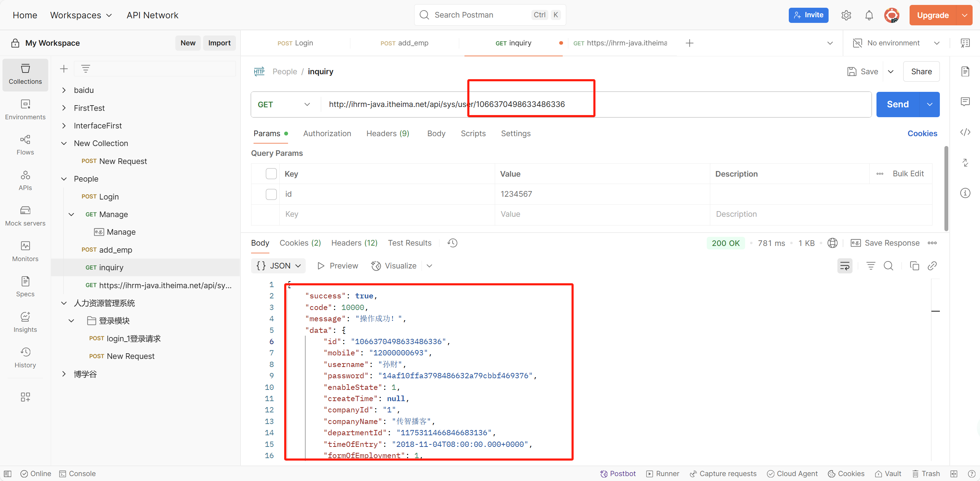The width and height of the screenshot is (980, 481).
Task: Open response history clock icon
Action: [x=452, y=243]
